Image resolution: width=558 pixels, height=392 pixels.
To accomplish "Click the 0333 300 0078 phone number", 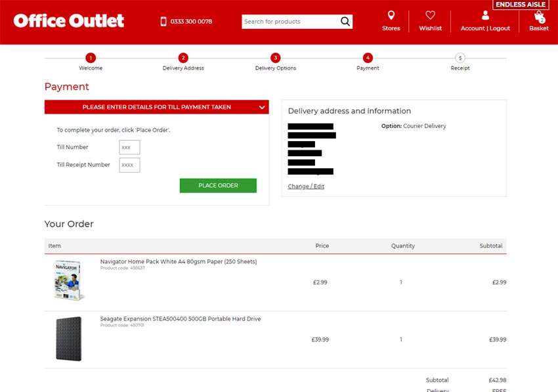I will [191, 22].
